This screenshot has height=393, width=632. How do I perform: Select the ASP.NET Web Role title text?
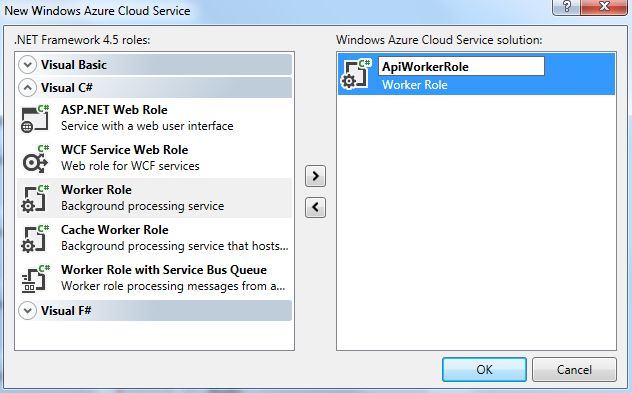(x=114, y=110)
